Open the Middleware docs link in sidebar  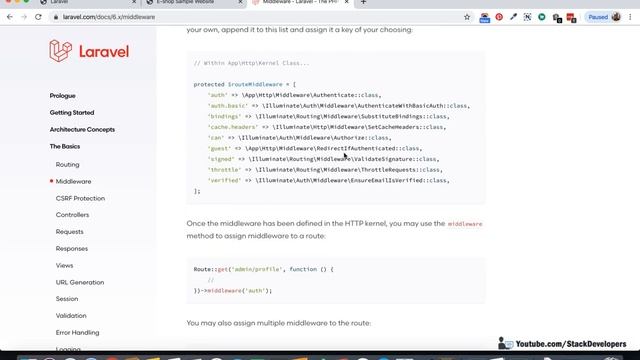tap(73, 181)
